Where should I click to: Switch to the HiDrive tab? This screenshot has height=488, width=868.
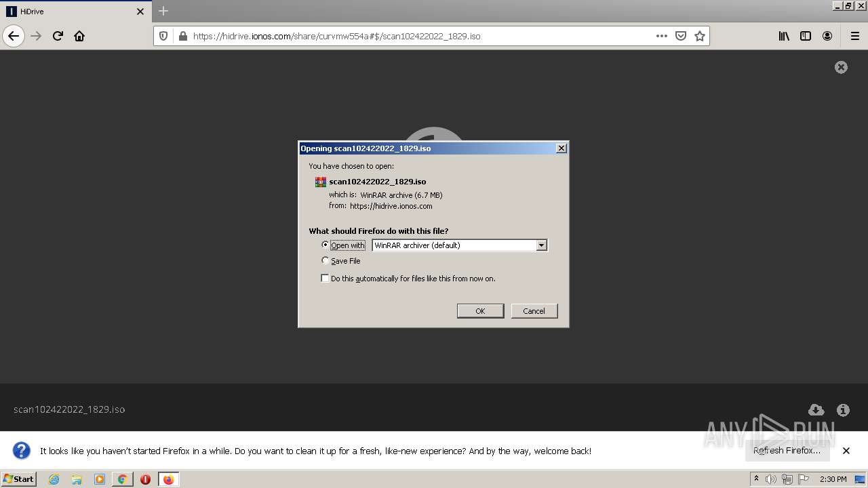76,12
